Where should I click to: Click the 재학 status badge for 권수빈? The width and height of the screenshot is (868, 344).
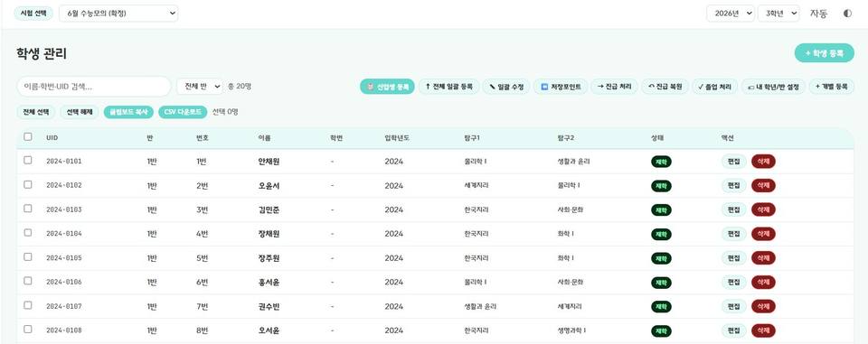click(661, 306)
